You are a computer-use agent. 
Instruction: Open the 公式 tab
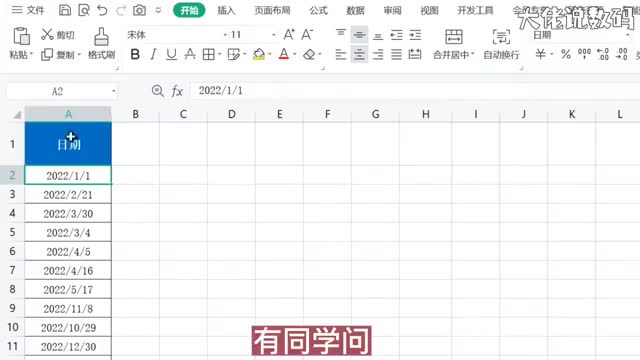pyautogui.click(x=318, y=10)
